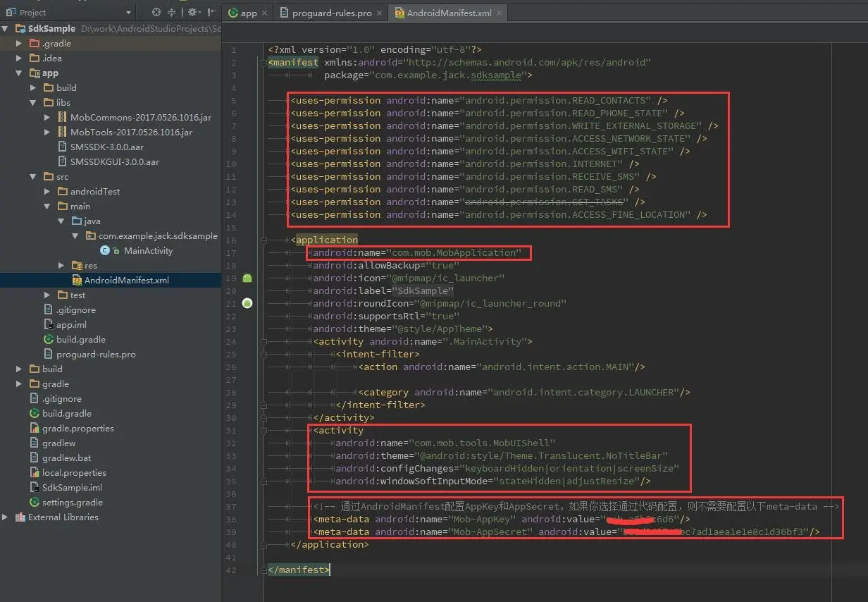Click the collapse all icon in Project panel

tap(171, 12)
